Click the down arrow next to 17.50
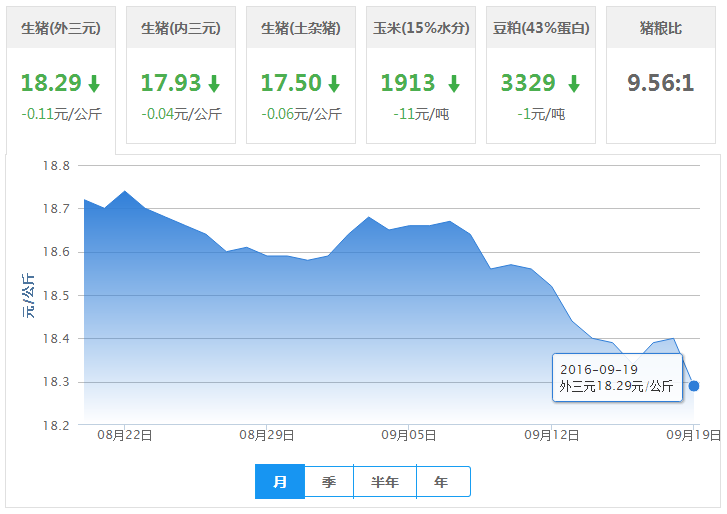The height and width of the screenshot is (514, 727). point(334,84)
